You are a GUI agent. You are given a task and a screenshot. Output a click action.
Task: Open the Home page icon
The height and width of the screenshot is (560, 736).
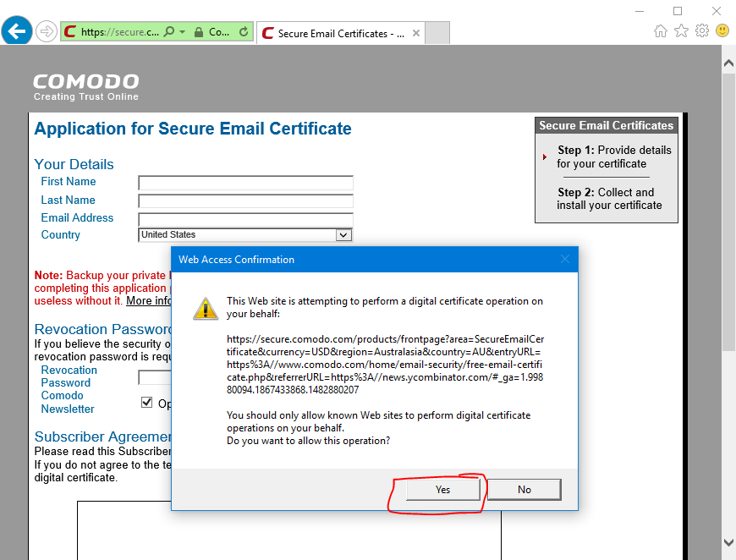click(661, 31)
